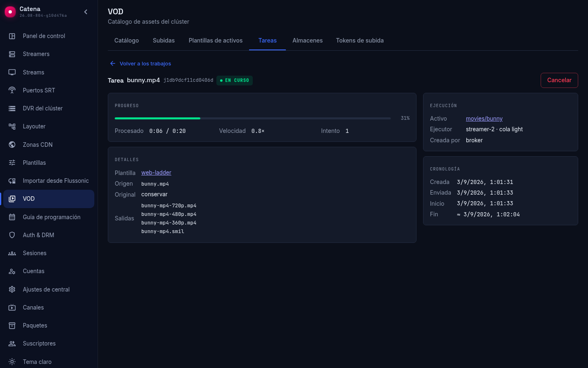This screenshot has height=368, width=588.
Task: Click the task ID j1db9dcf11cd0406d
Action: (x=188, y=80)
